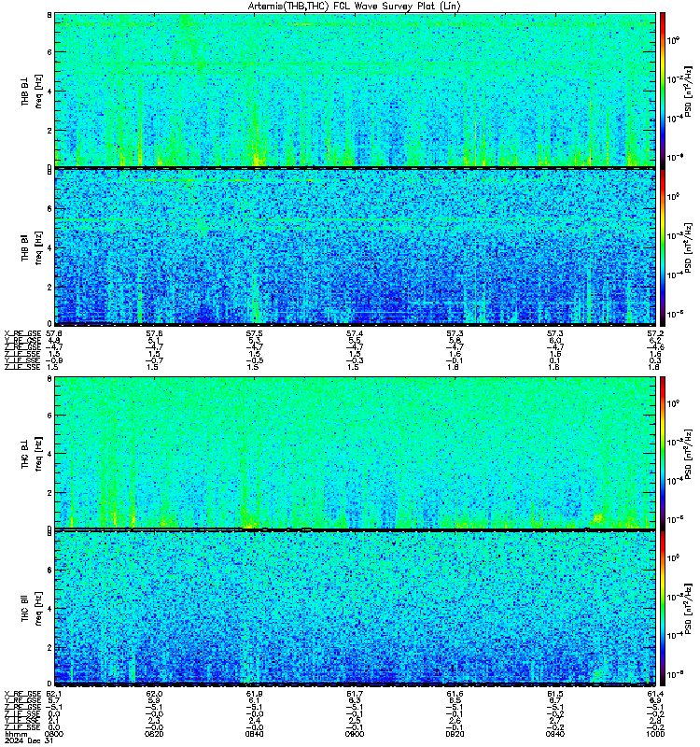This screenshot has height=747, width=700.
Task: Click the X_RE_GSE row label under the THB panels
Action: [x=22, y=333]
